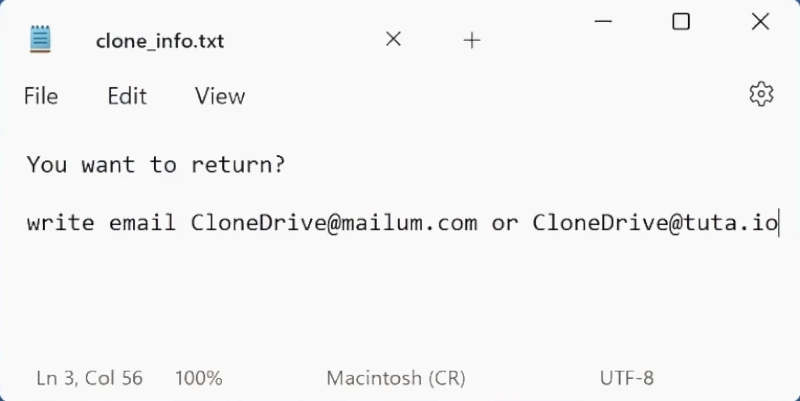
Task: Close the clone_info.txt tab
Action: (x=393, y=39)
